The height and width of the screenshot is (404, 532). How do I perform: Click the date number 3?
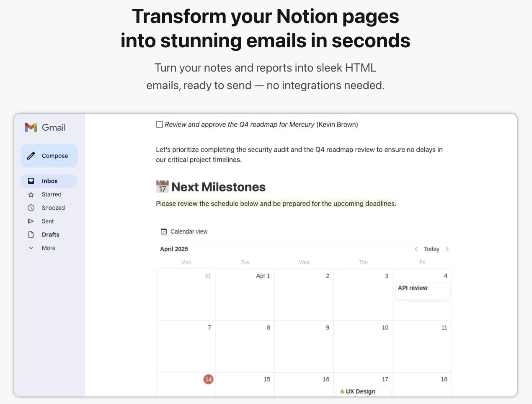(387, 276)
